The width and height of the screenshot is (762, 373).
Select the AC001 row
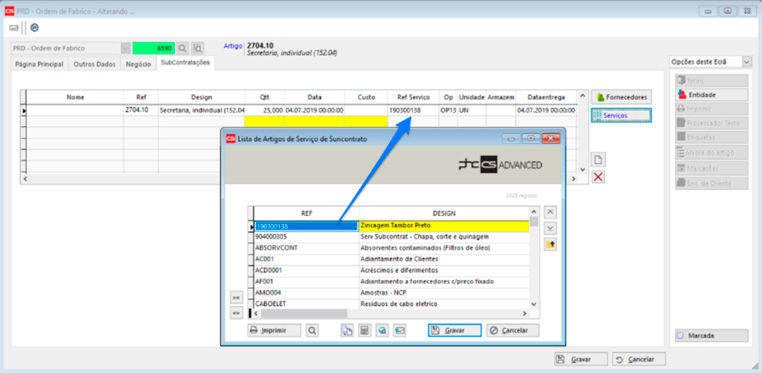click(392, 259)
